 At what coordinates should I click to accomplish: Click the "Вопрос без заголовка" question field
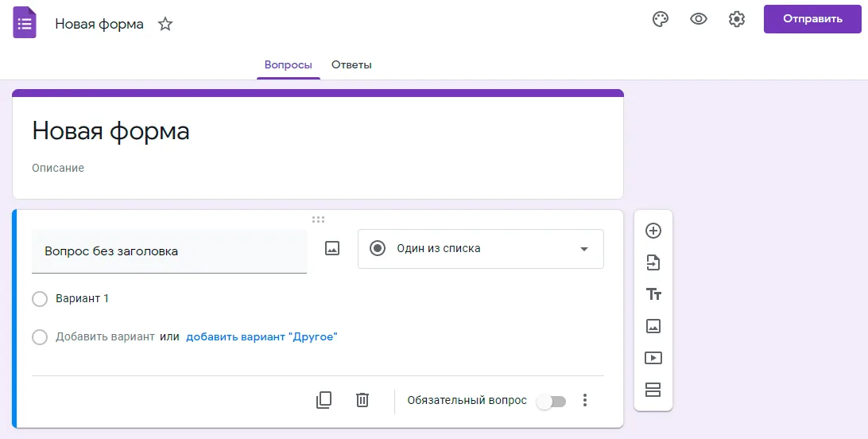169,251
